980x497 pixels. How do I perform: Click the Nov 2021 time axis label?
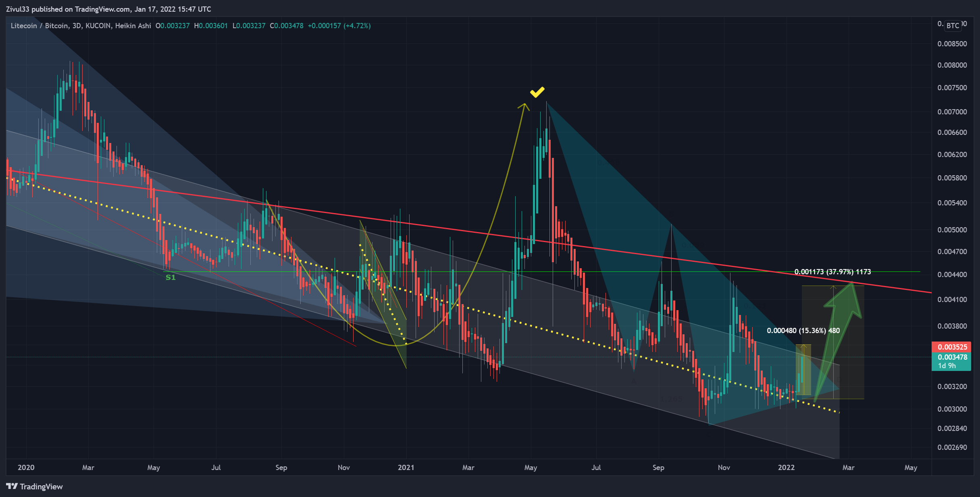724,467
